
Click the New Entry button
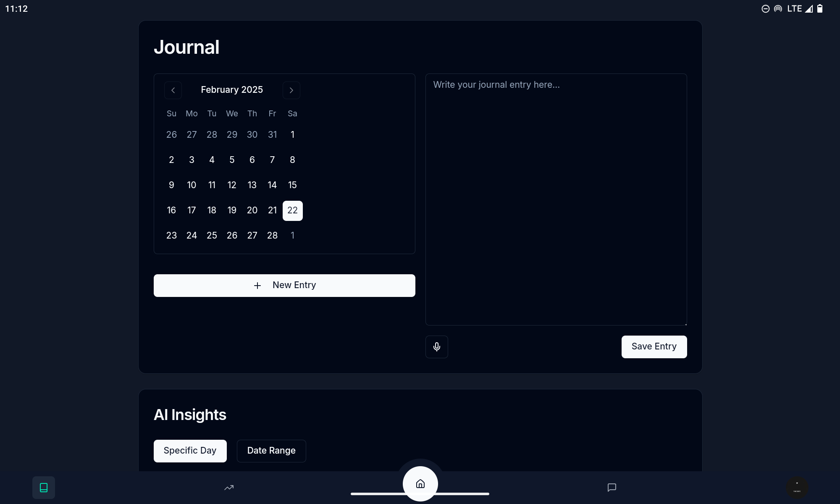click(284, 286)
